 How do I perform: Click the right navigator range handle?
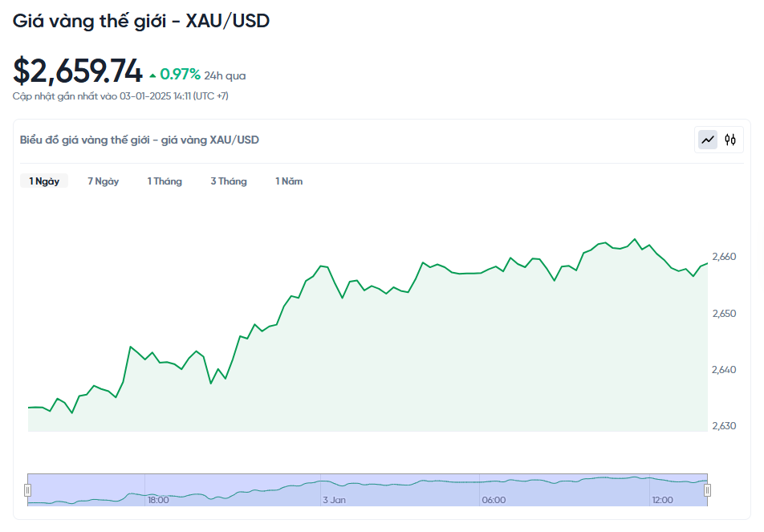tap(708, 489)
